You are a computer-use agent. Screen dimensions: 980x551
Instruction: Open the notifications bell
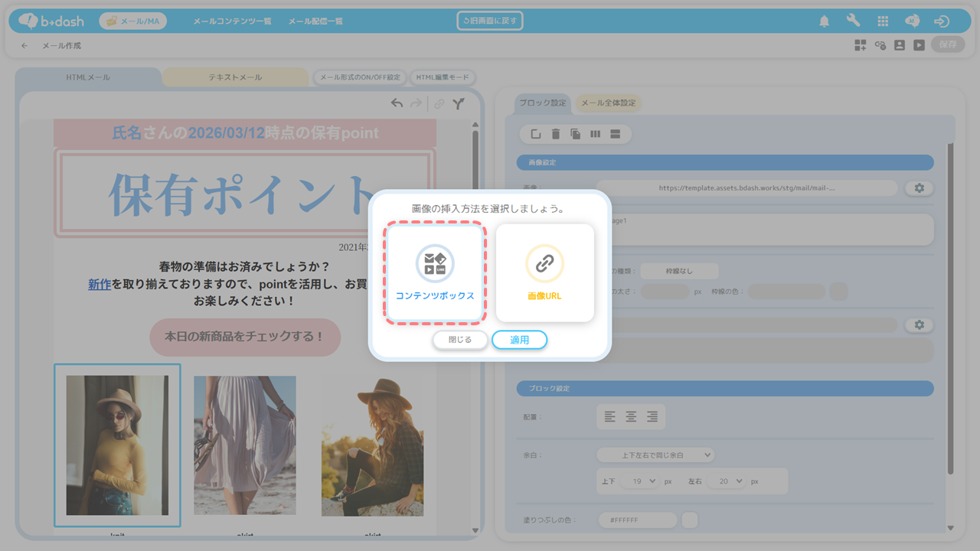(824, 21)
